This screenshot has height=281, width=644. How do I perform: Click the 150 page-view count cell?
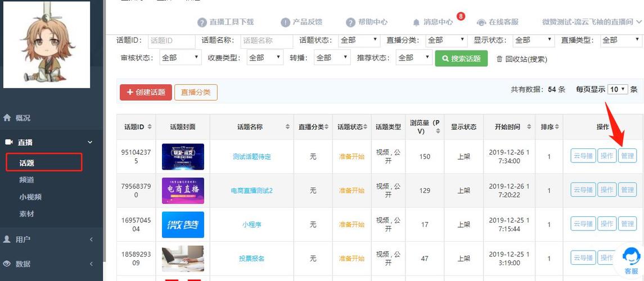click(425, 156)
